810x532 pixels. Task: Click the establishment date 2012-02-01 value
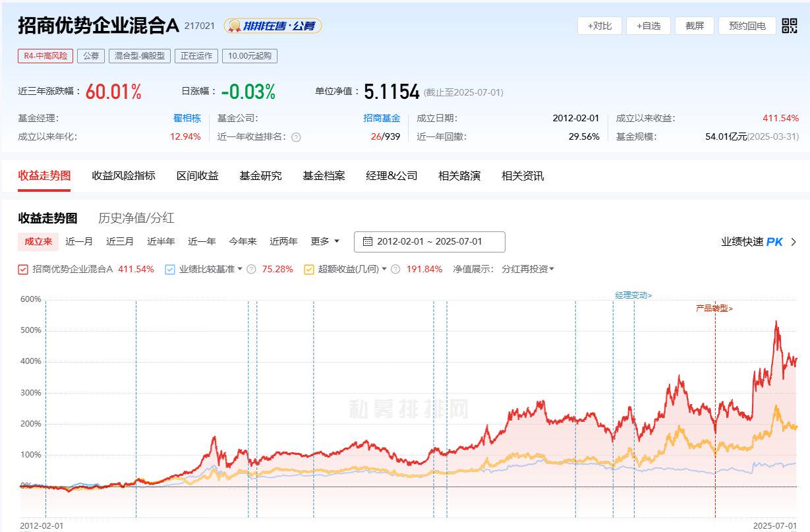pos(575,118)
